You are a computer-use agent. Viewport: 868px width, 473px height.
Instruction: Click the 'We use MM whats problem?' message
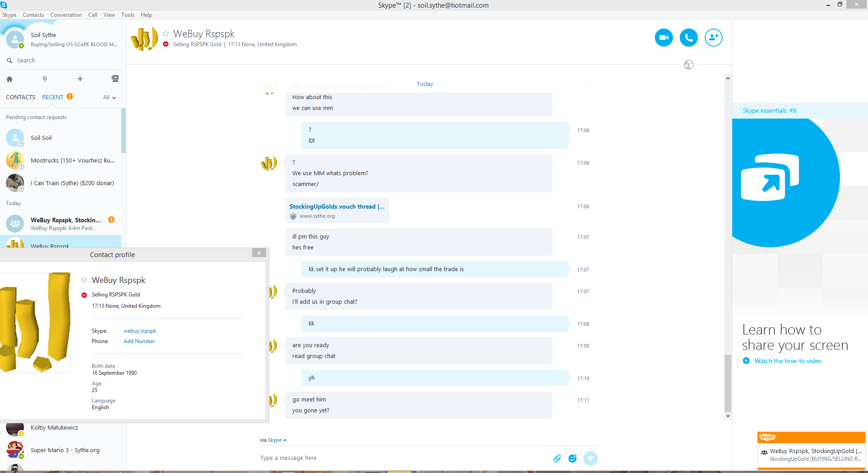click(x=330, y=173)
